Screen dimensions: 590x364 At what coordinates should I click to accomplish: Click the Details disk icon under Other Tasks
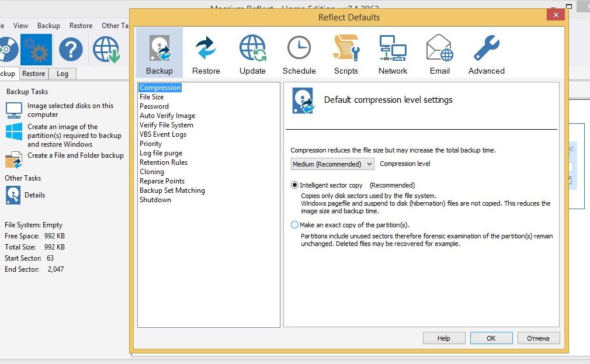click(13, 195)
